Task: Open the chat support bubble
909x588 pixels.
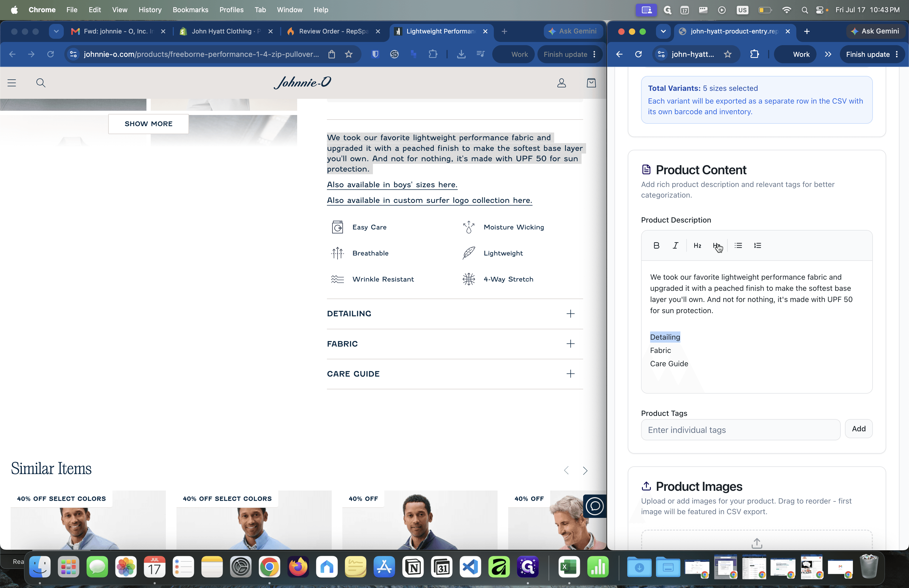Action: 595,506
